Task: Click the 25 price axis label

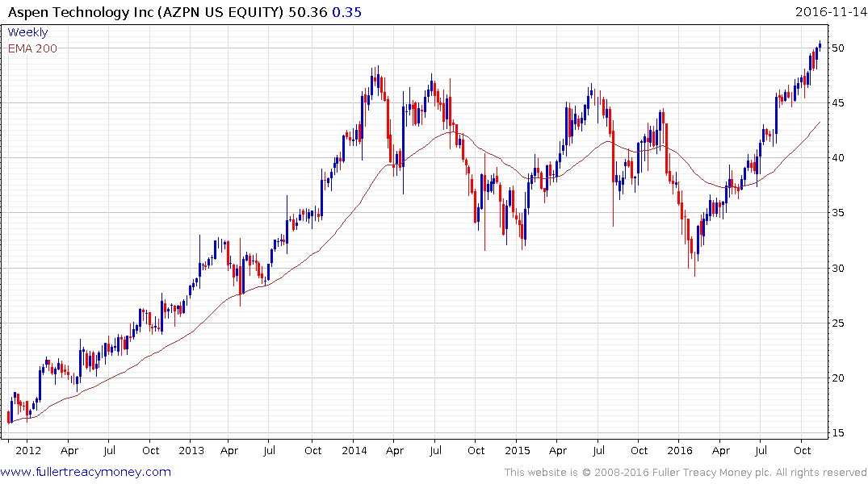Action: pos(837,323)
